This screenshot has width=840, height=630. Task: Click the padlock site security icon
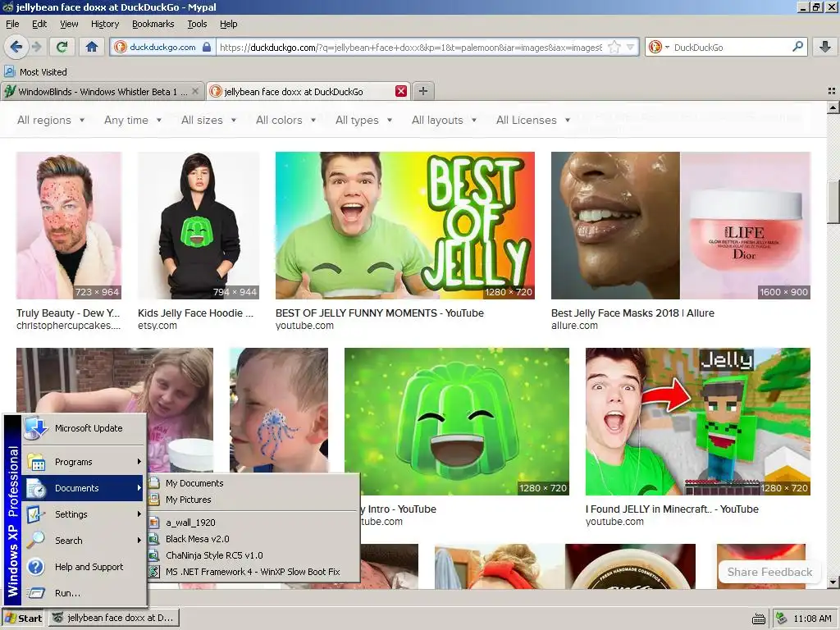coord(206,47)
